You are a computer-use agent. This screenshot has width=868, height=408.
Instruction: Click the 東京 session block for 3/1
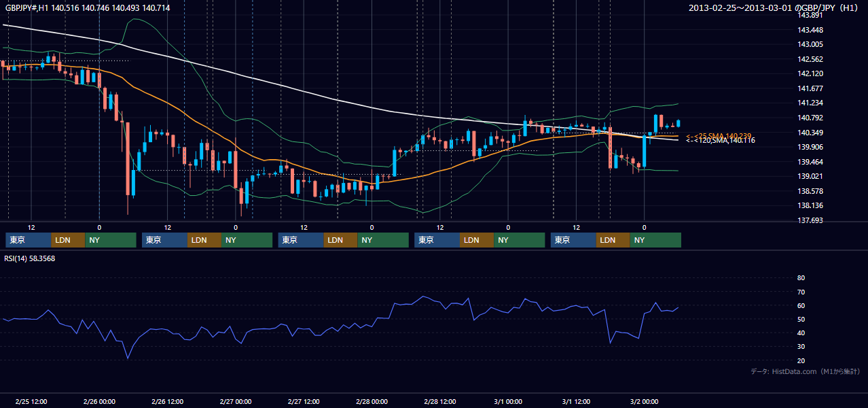point(573,240)
